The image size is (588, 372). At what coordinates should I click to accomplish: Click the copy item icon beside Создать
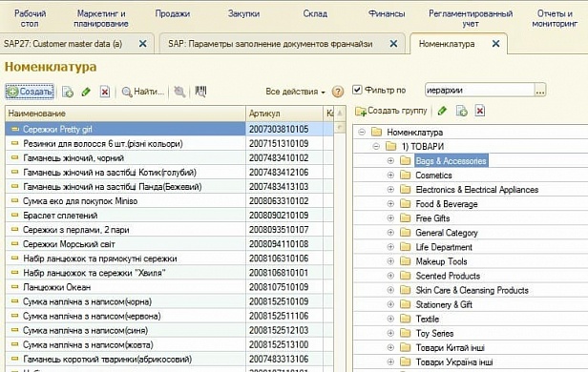coord(68,92)
